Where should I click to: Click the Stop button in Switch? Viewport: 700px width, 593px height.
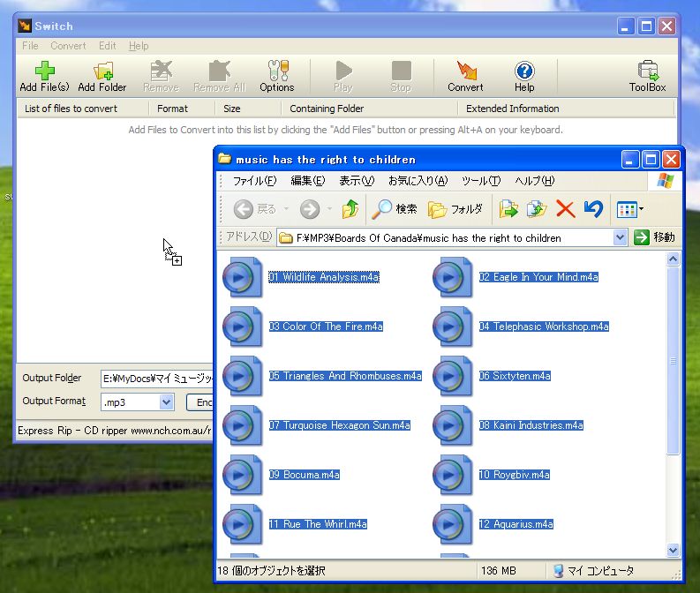coord(401,76)
